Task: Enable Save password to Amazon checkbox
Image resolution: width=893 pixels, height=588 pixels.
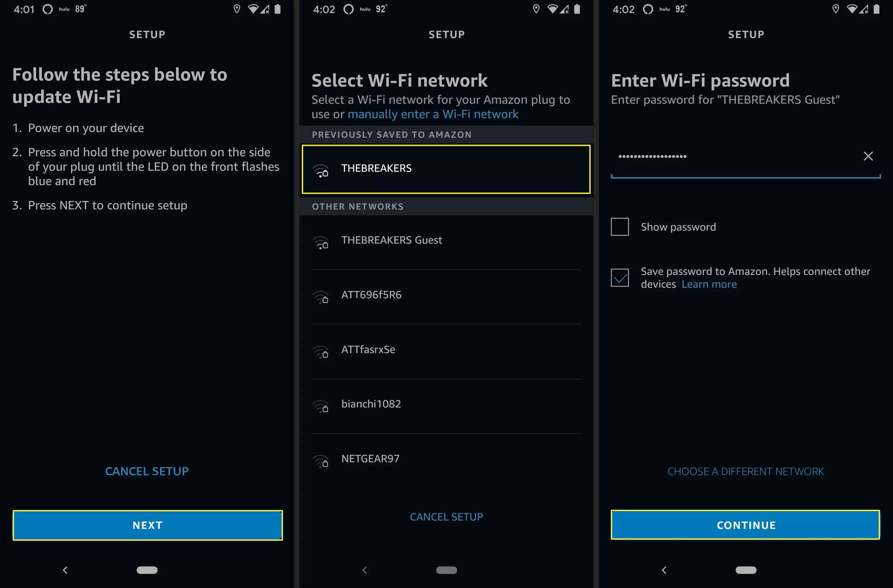Action: pyautogui.click(x=620, y=277)
